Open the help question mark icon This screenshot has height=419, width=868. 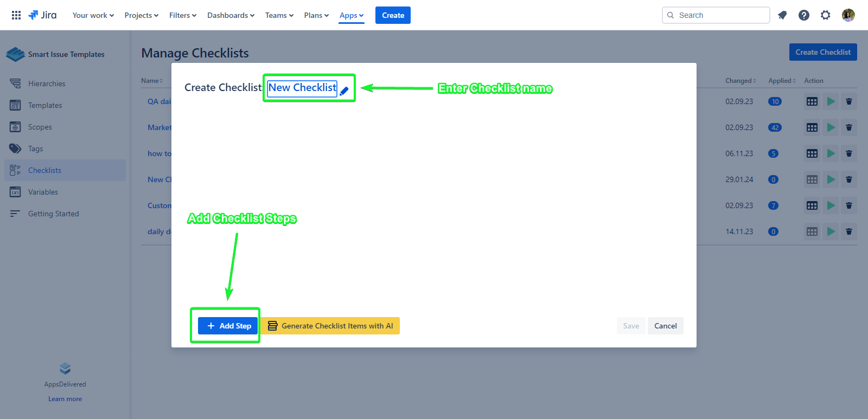point(804,15)
